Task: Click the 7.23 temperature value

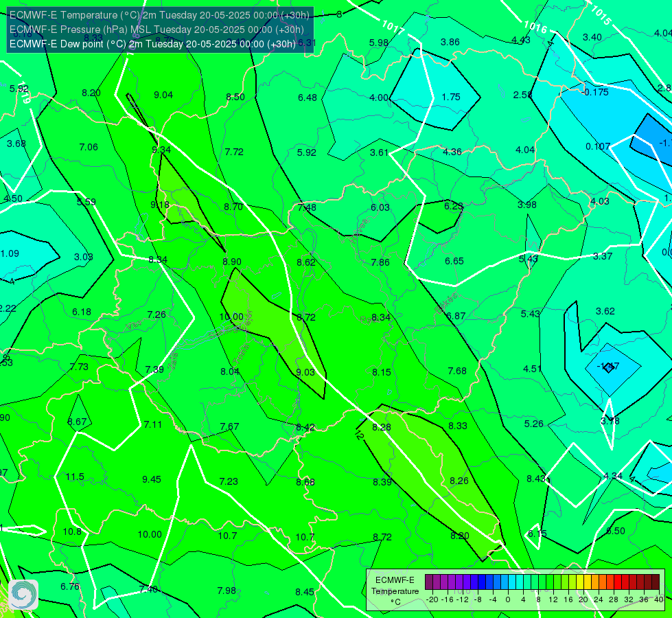Action: pyautogui.click(x=229, y=481)
